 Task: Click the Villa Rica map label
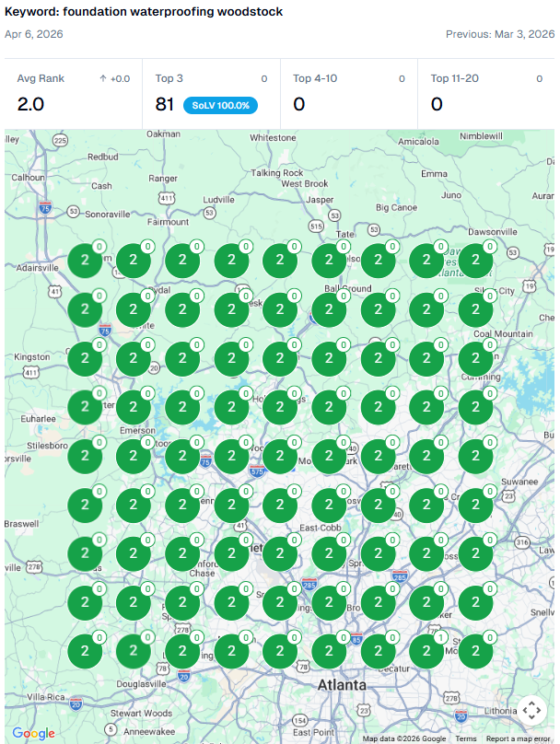[45, 697]
